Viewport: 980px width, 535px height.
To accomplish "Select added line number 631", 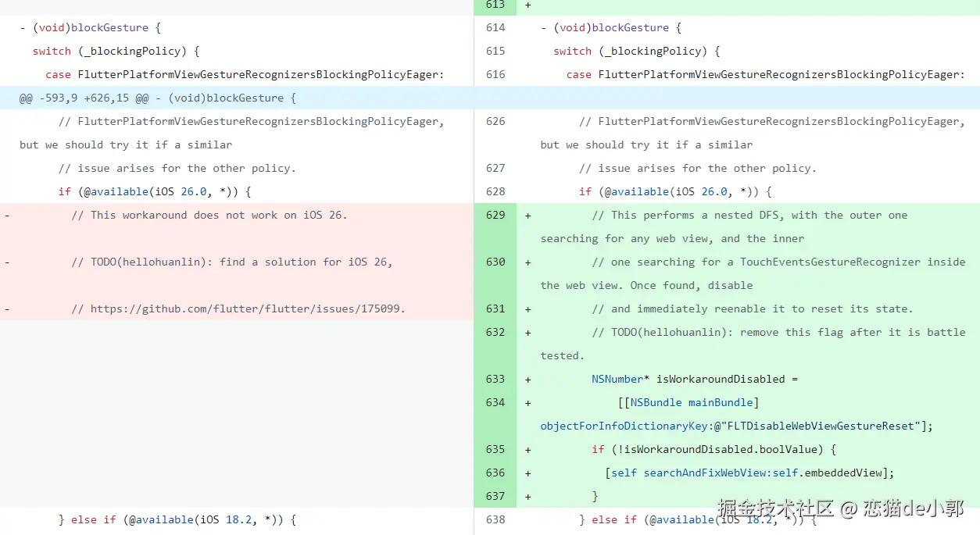I will click(x=495, y=309).
